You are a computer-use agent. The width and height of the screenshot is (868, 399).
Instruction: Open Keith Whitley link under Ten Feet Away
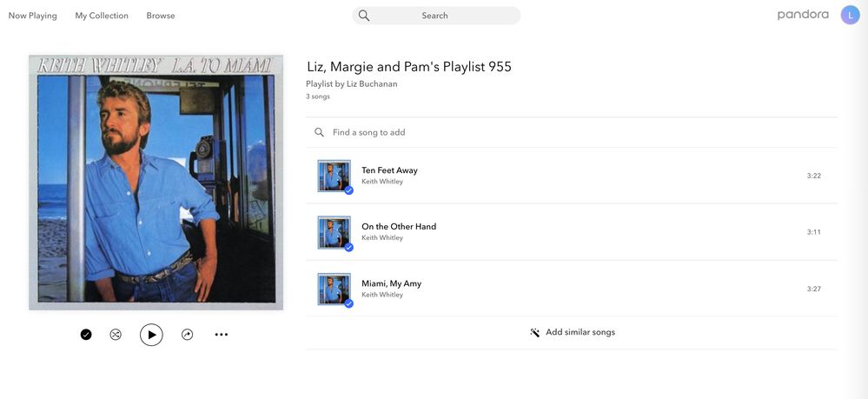[382, 182]
